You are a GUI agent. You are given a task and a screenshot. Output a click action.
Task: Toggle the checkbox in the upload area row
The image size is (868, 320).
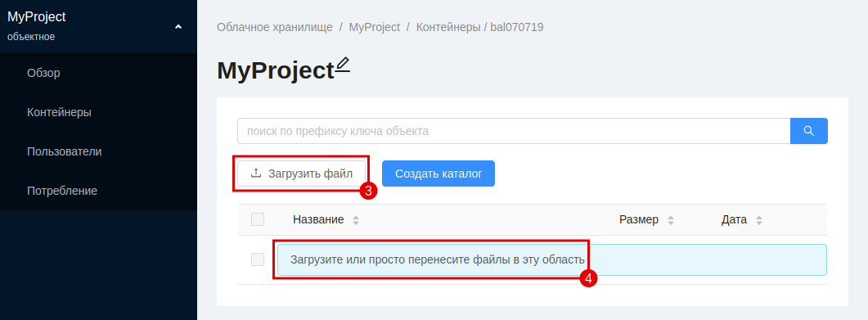[x=258, y=259]
